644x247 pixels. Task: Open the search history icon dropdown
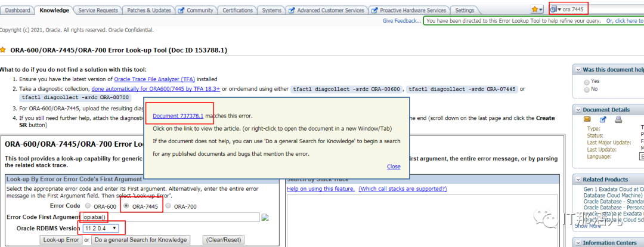(556, 9)
